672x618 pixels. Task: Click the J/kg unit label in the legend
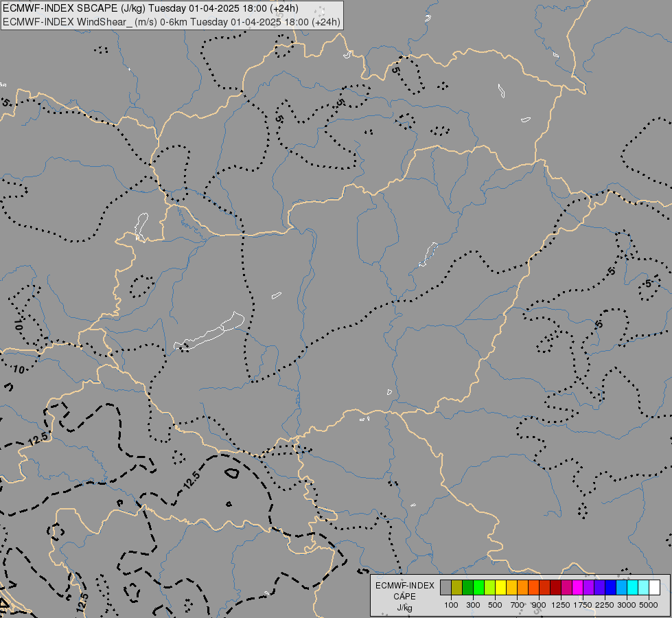tap(404, 607)
